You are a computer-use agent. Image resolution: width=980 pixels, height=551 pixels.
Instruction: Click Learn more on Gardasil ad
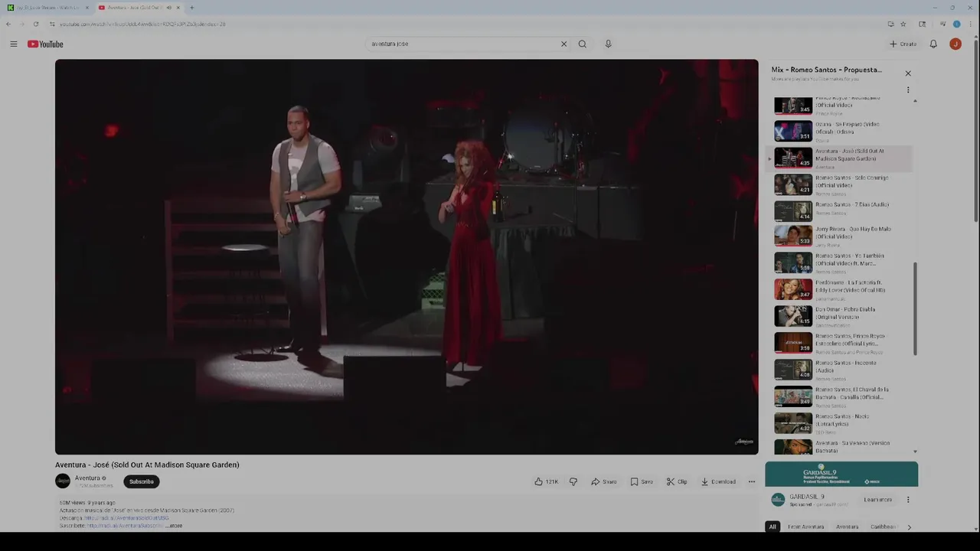pos(878,500)
